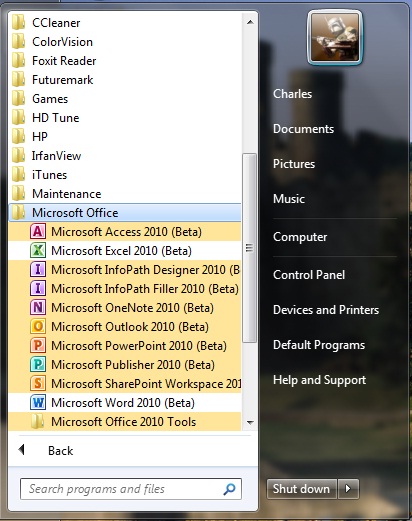Expand the Futuremark folder label
Screen dimensions: 412x521
(63, 80)
